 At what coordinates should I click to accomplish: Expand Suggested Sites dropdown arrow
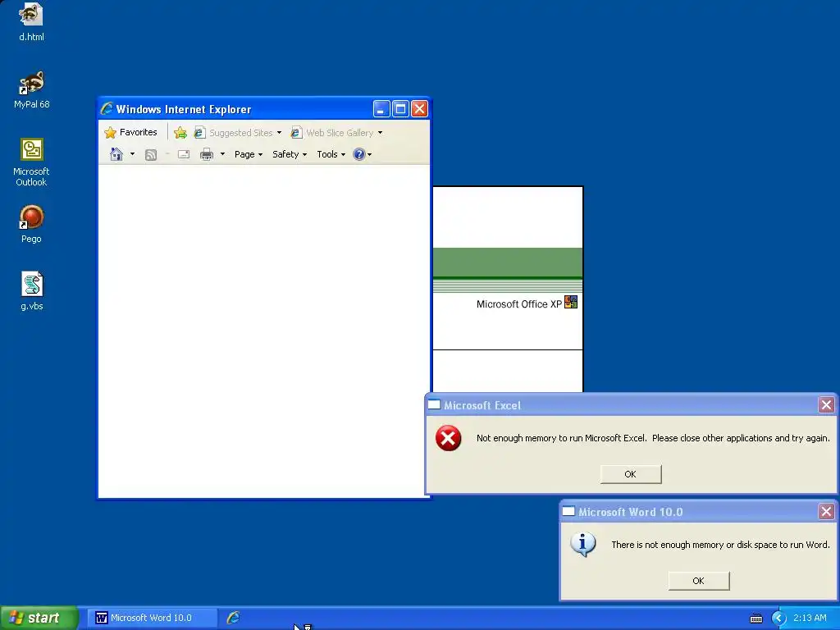[x=279, y=132]
